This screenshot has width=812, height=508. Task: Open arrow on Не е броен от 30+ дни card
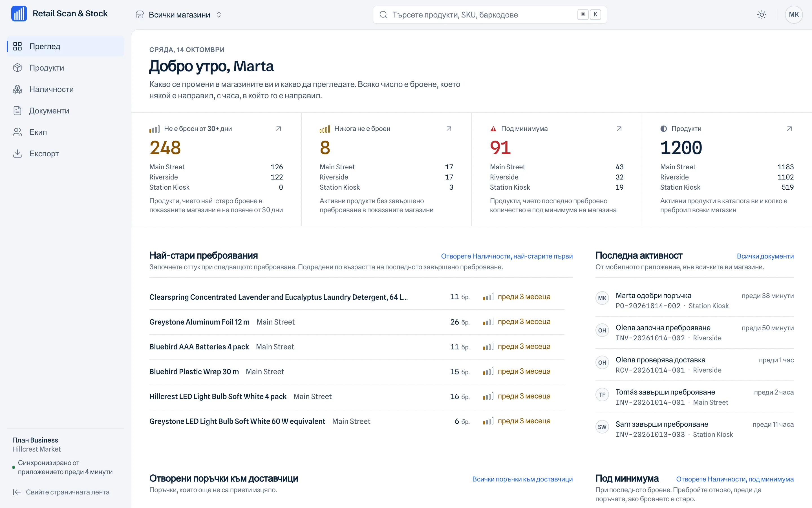tap(279, 129)
